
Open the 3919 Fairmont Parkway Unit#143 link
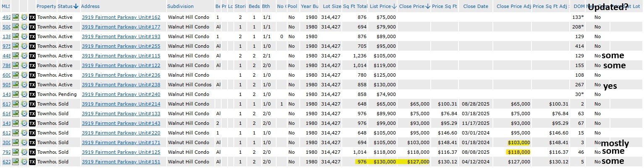(x=121, y=123)
